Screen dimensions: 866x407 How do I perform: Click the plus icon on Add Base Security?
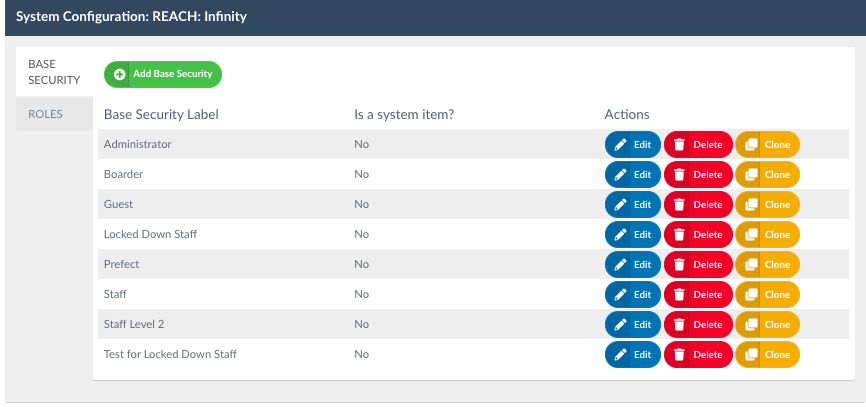pos(120,74)
